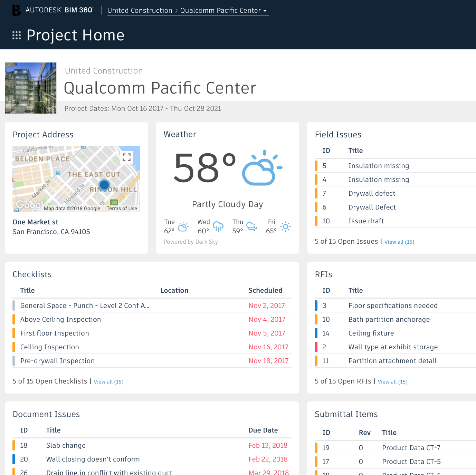Screen dimensions: 476x475
Task: Open RFI Ceiling fixture
Action: pyautogui.click(x=395, y=333)
